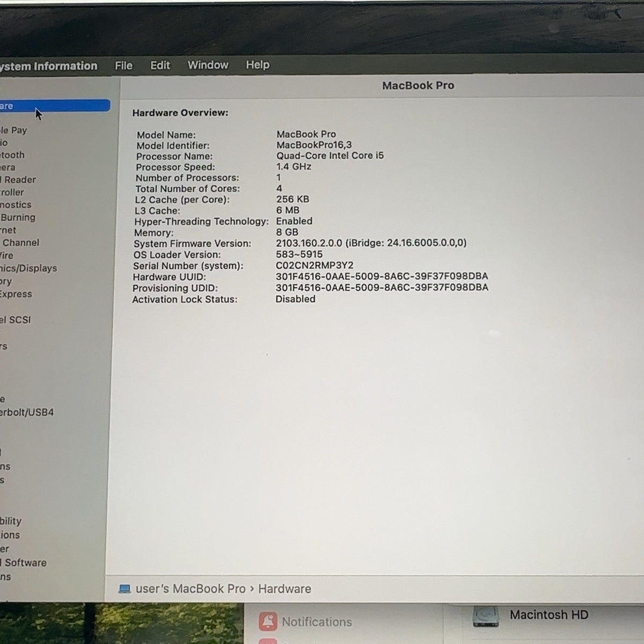Screen dimensions: 644x644
Task: Click the L3 cache value "6 MB"
Action: click(288, 210)
